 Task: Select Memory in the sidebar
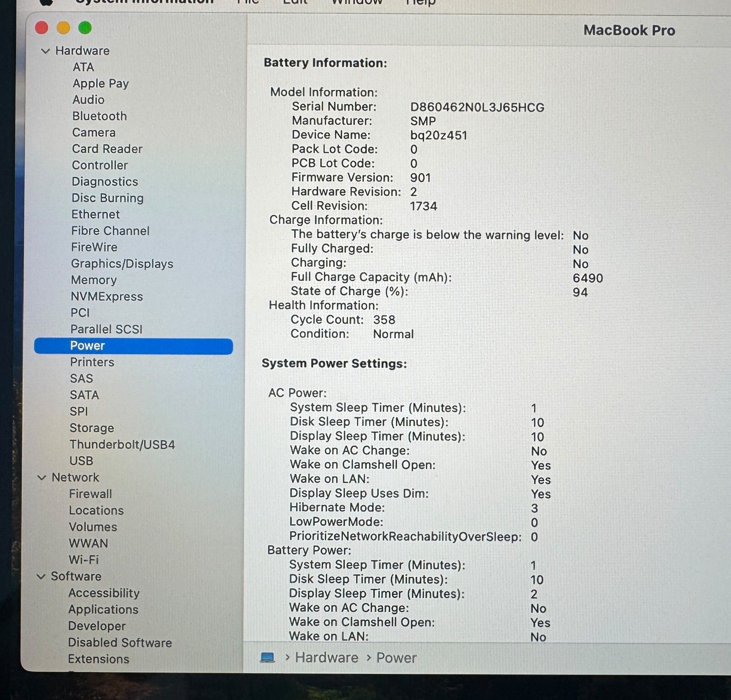point(94,280)
